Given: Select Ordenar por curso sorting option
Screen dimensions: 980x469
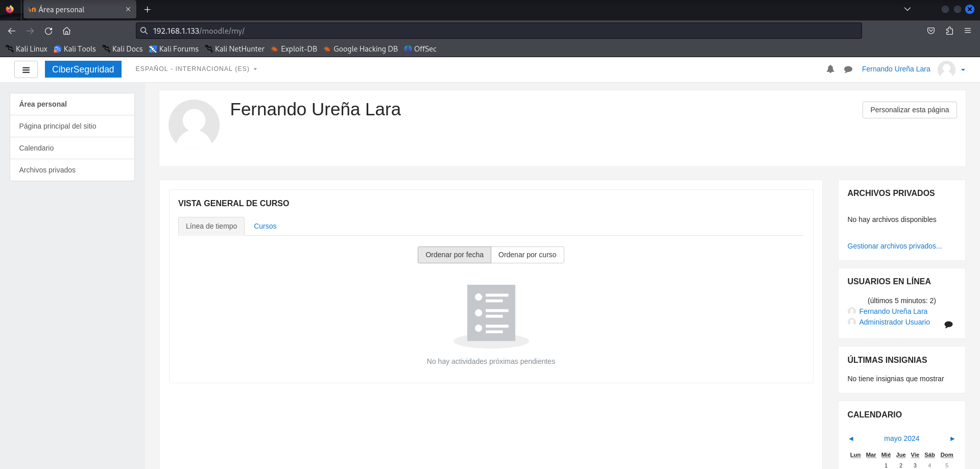Looking at the screenshot, I should pos(527,255).
